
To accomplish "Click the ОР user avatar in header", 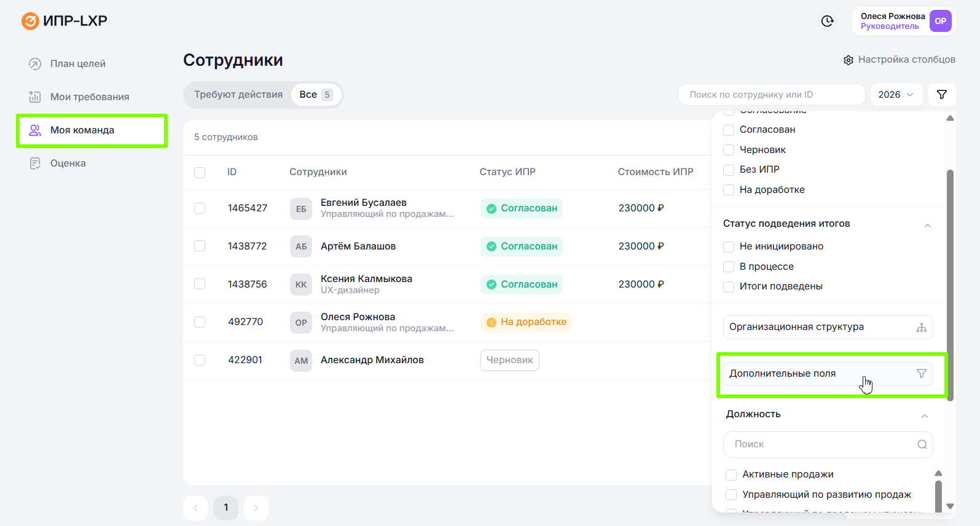I will pyautogui.click(x=940, y=21).
